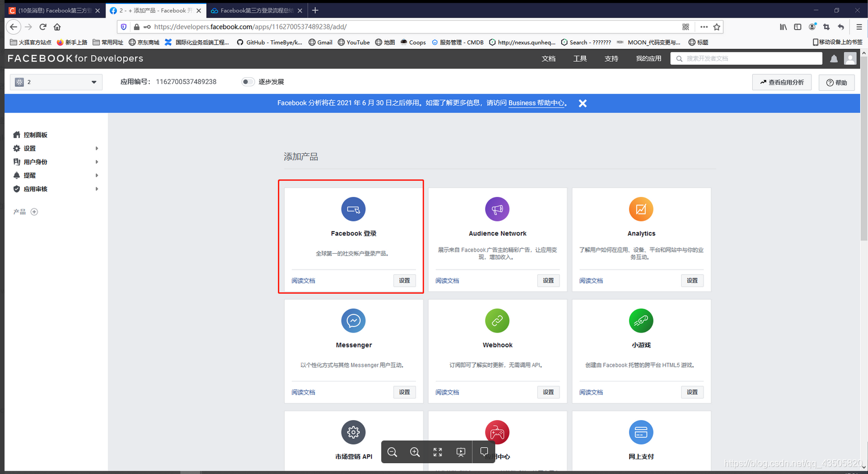
Task: Open 我的应用 in the header
Action: pyautogui.click(x=648, y=58)
